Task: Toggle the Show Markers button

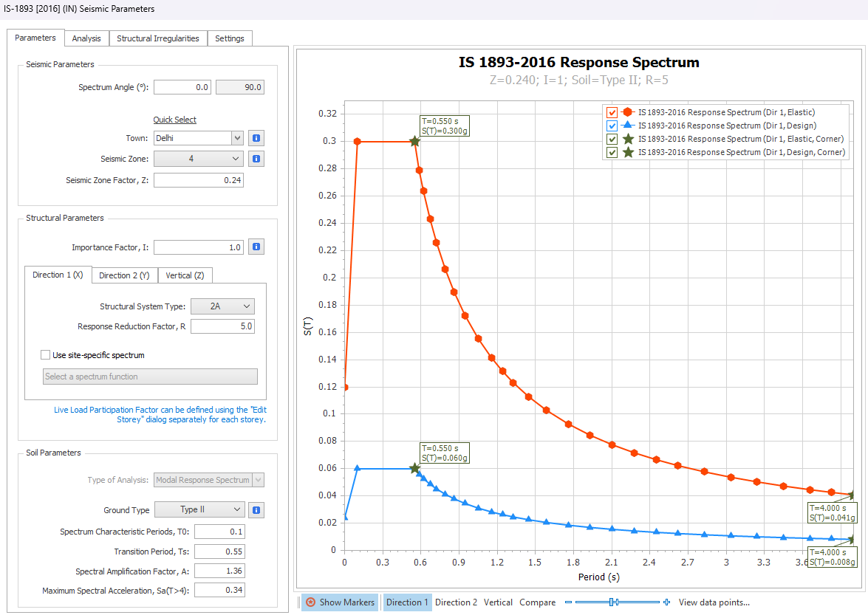Action: [x=340, y=602]
